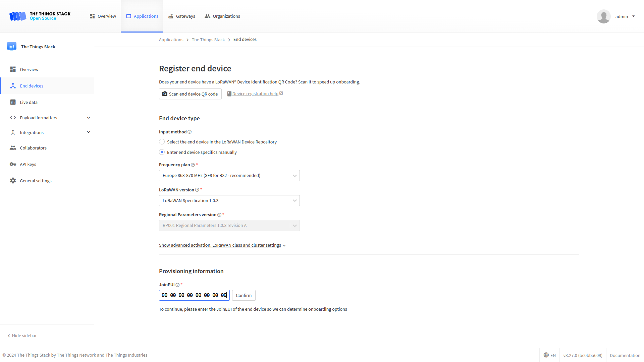Go to Organizations in top navigation
The image size is (644, 362).
pos(222,16)
